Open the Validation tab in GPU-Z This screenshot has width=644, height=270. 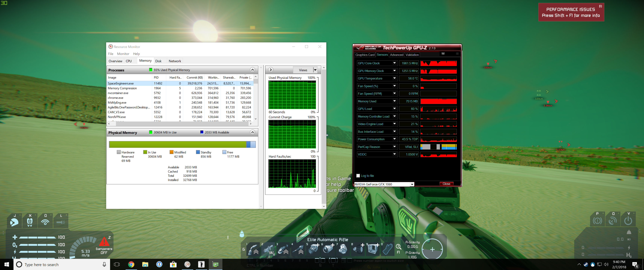(x=412, y=55)
